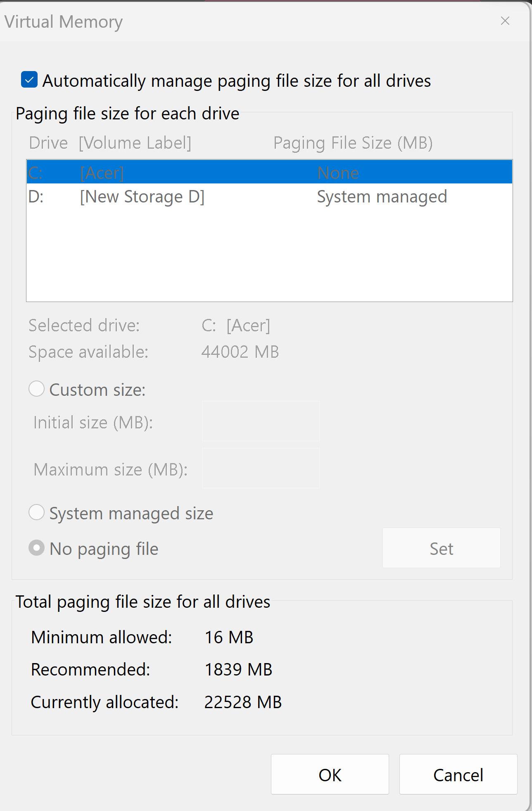Click the Paging File Size (MB) column header
Image resolution: width=532 pixels, height=811 pixels.
[353, 143]
